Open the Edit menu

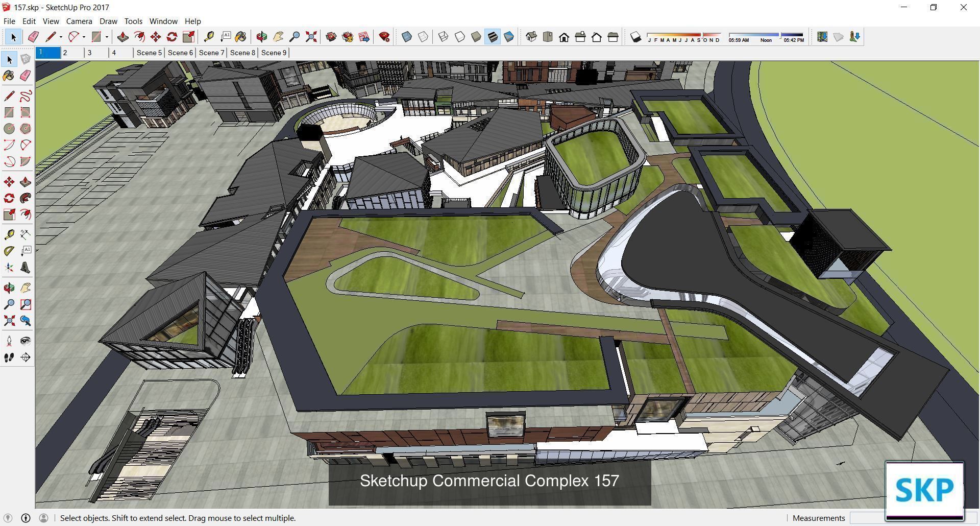(29, 21)
